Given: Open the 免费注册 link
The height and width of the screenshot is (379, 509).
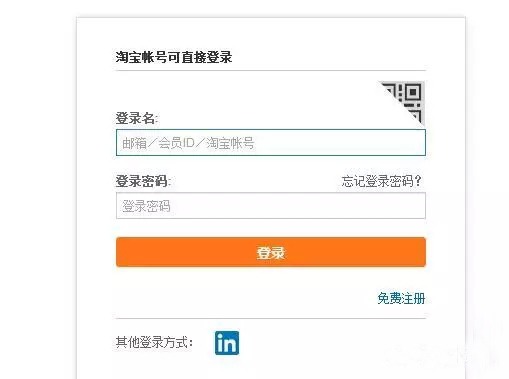Looking at the screenshot, I should (x=401, y=298).
